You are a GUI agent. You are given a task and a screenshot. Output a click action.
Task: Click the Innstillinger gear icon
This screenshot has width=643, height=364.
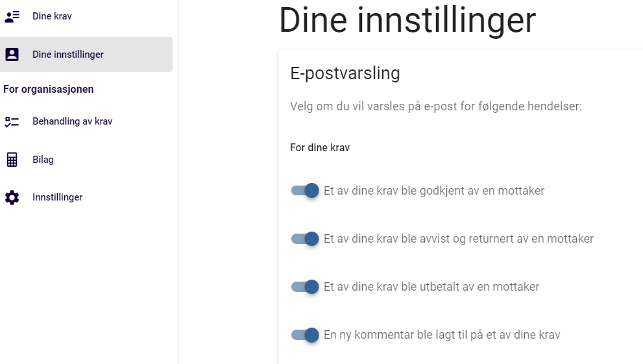(12, 198)
